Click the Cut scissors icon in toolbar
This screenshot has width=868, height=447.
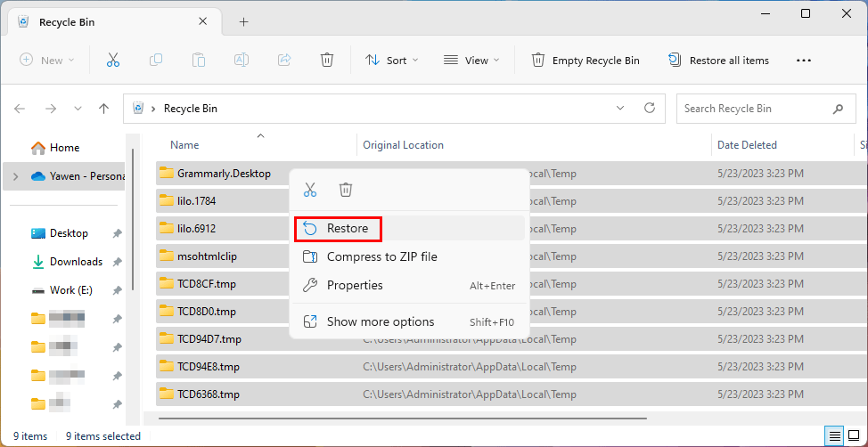click(113, 61)
